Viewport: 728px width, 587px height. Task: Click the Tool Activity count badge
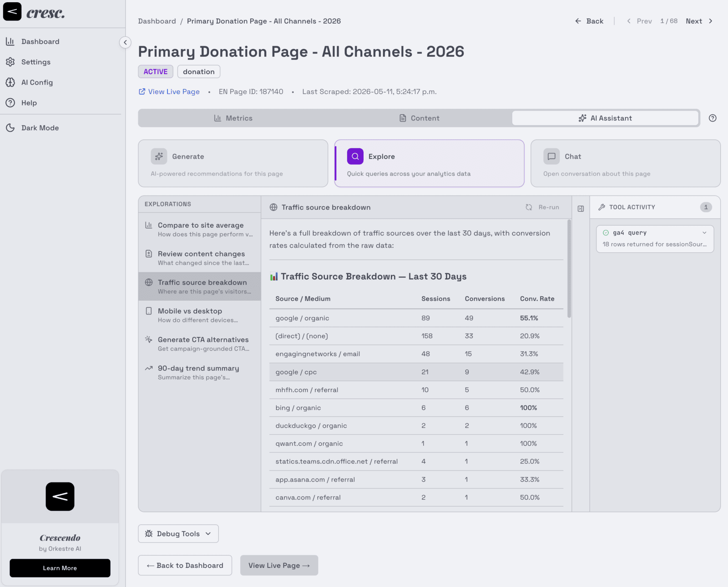[706, 207]
